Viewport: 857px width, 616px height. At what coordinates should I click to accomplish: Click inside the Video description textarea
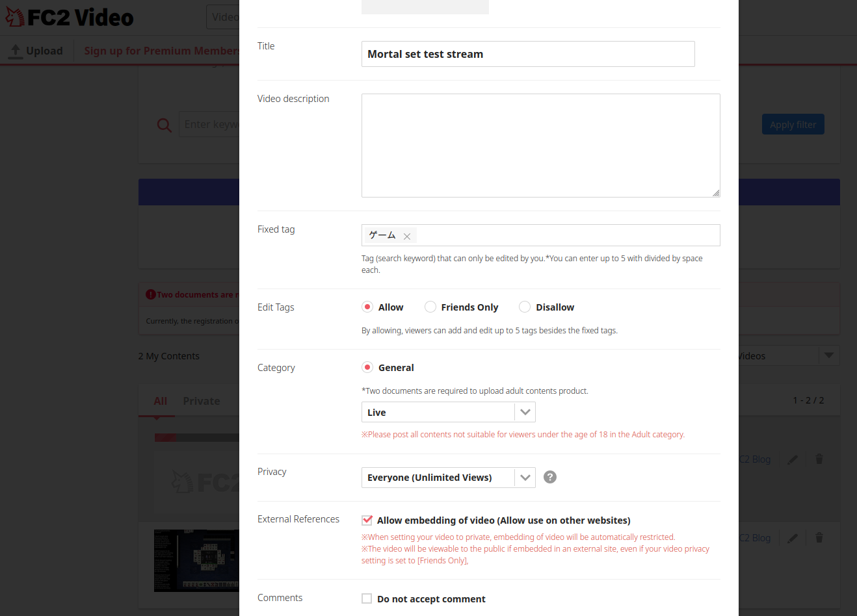pos(541,146)
